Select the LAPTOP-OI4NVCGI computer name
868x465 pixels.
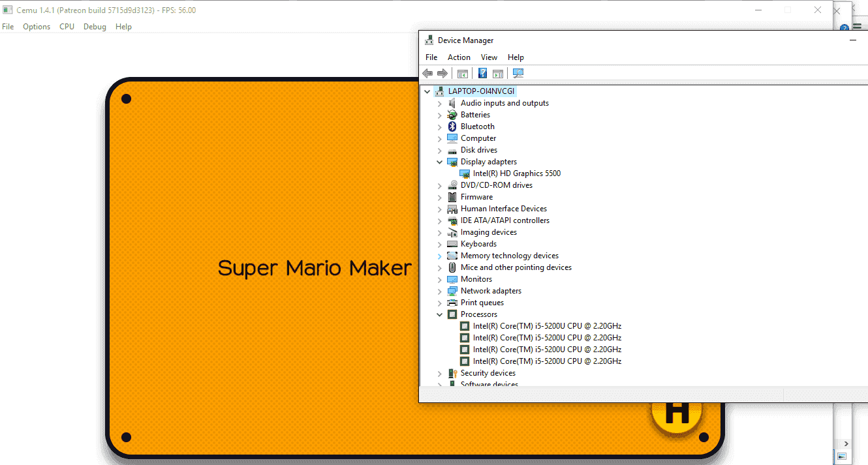482,91
